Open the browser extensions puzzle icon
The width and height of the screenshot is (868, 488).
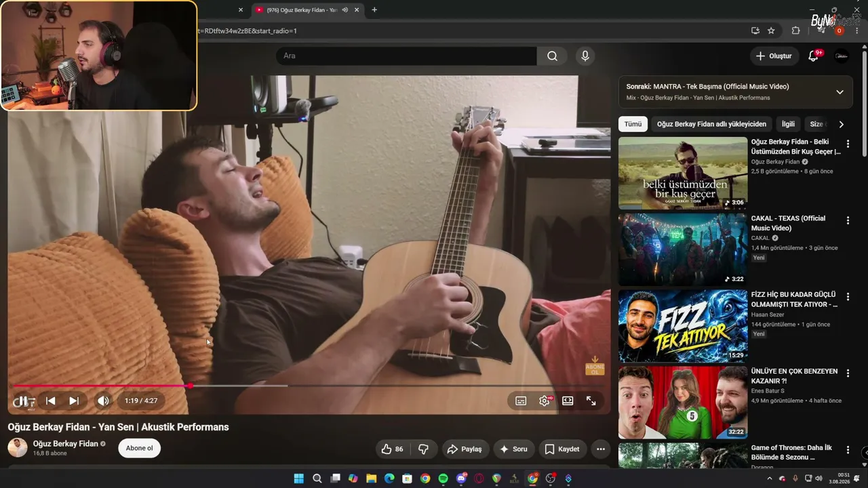(795, 30)
